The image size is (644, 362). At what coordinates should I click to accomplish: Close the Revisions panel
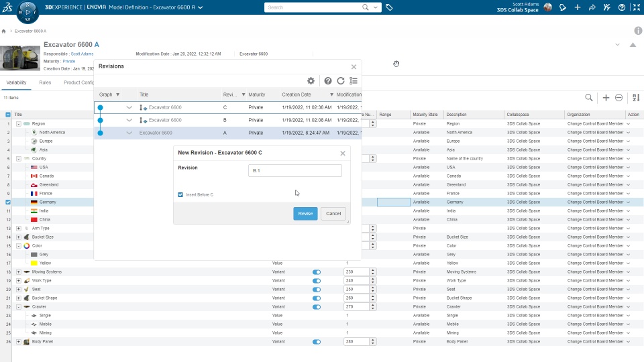point(354,67)
